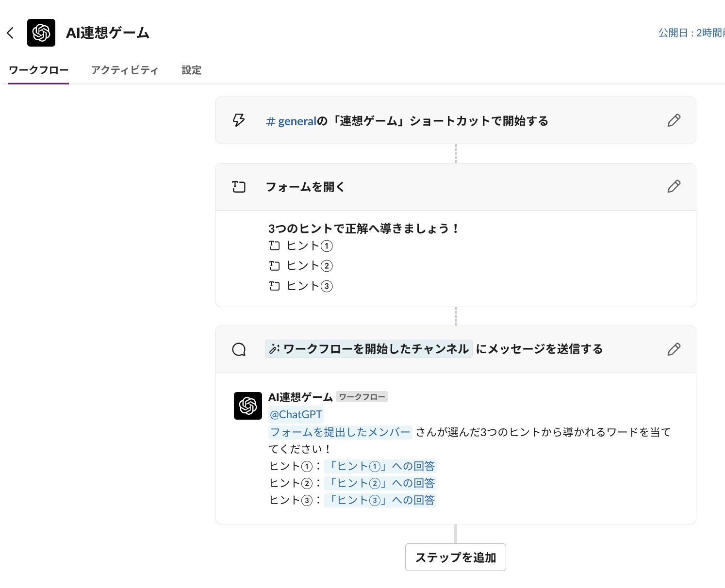Click the lightning bolt trigger icon
This screenshot has width=725, height=588.
point(239,120)
